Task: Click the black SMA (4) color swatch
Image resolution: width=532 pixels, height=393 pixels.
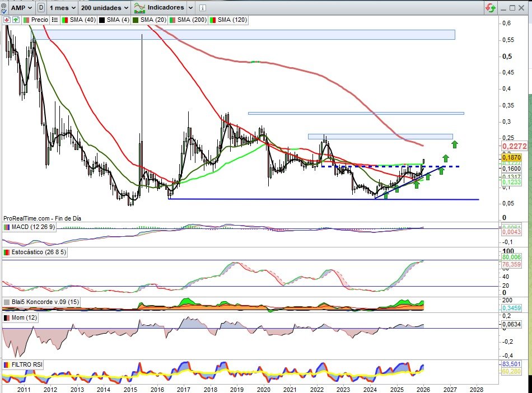Action: point(102,20)
